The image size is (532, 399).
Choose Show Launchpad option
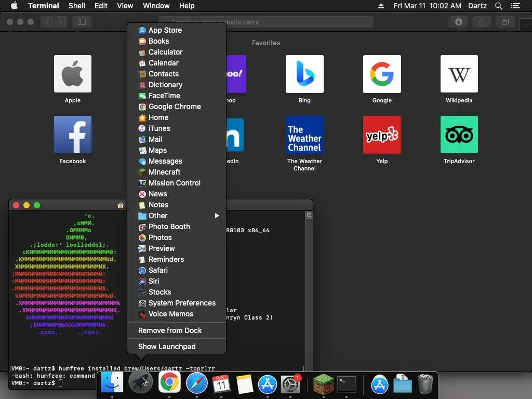[177, 347]
